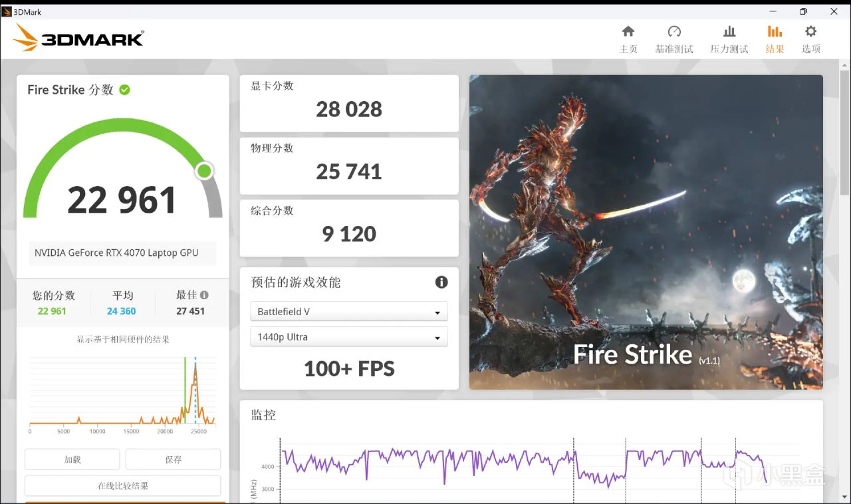Click the average score 24 360
The image size is (851, 504).
(122, 311)
